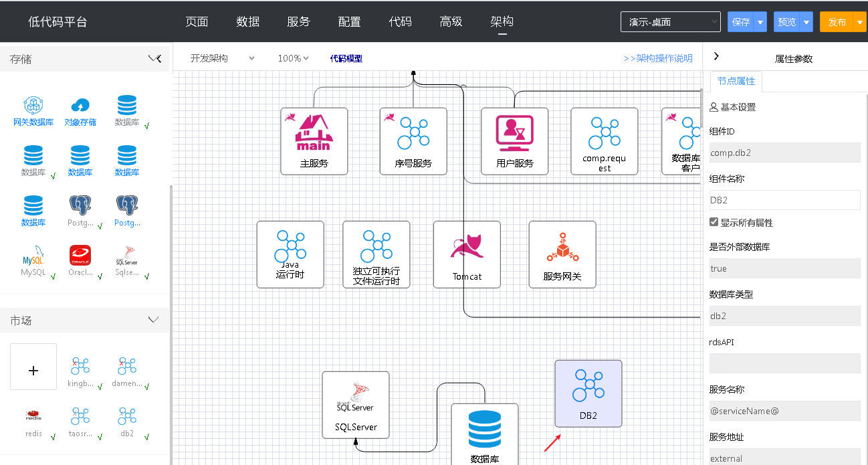Viewport: 868px width, 465px height.
Task: Select the Tomcat node on canvas
Action: (x=467, y=254)
